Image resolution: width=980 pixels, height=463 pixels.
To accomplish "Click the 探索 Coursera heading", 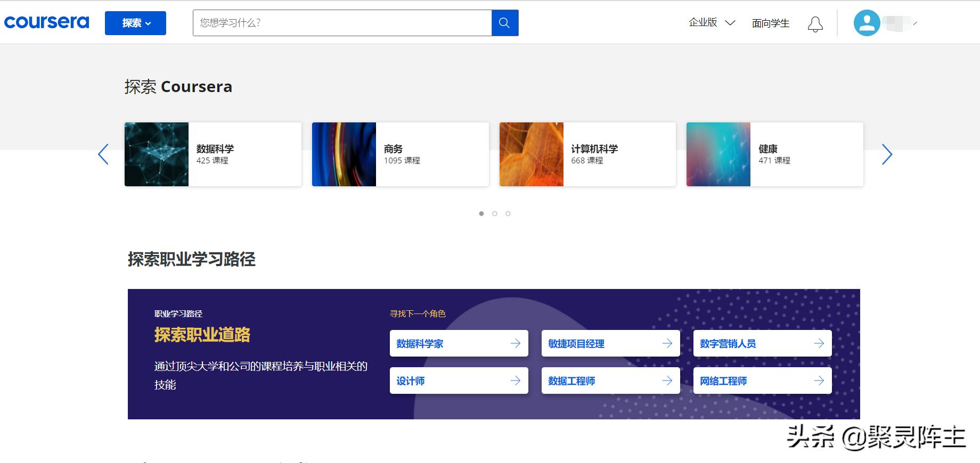I will (x=178, y=87).
